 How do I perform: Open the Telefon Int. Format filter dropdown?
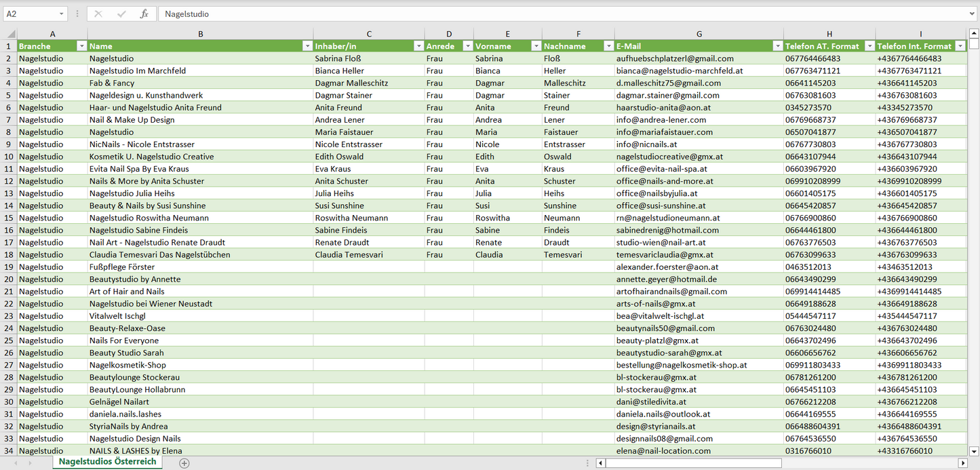960,46
